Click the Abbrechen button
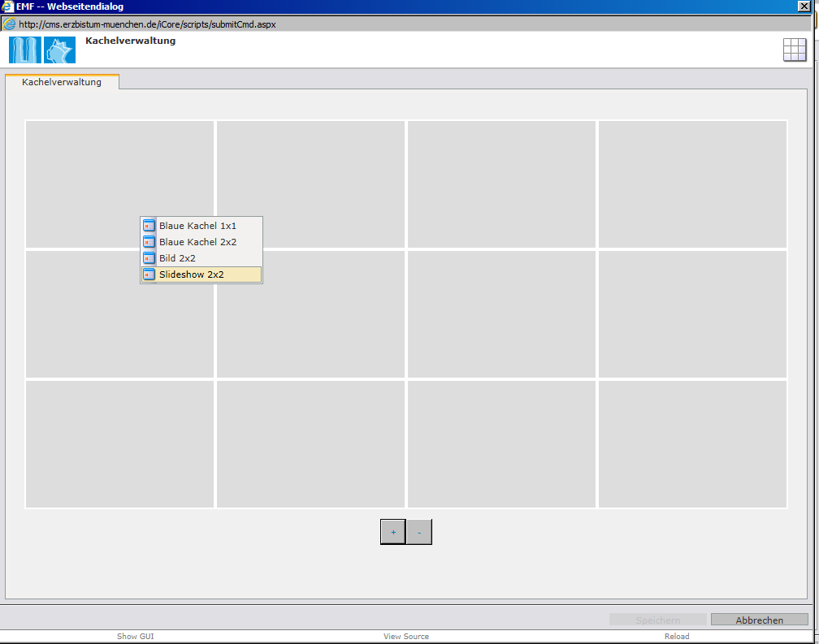 (x=759, y=620)
